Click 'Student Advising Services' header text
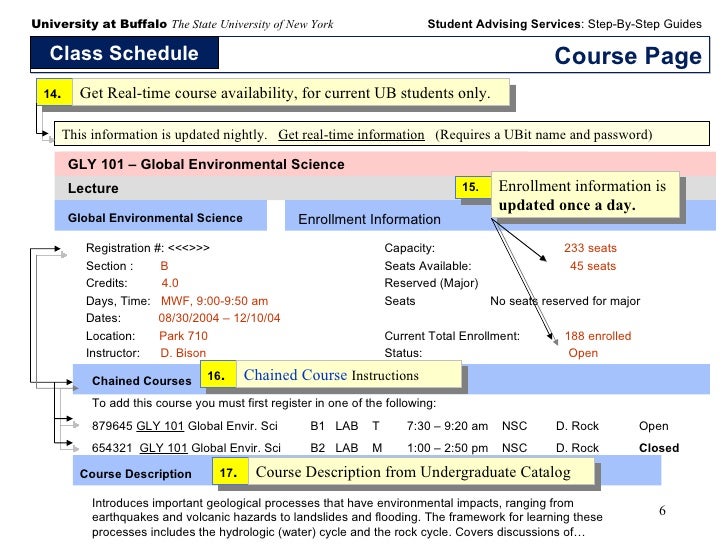 (504, 24)
